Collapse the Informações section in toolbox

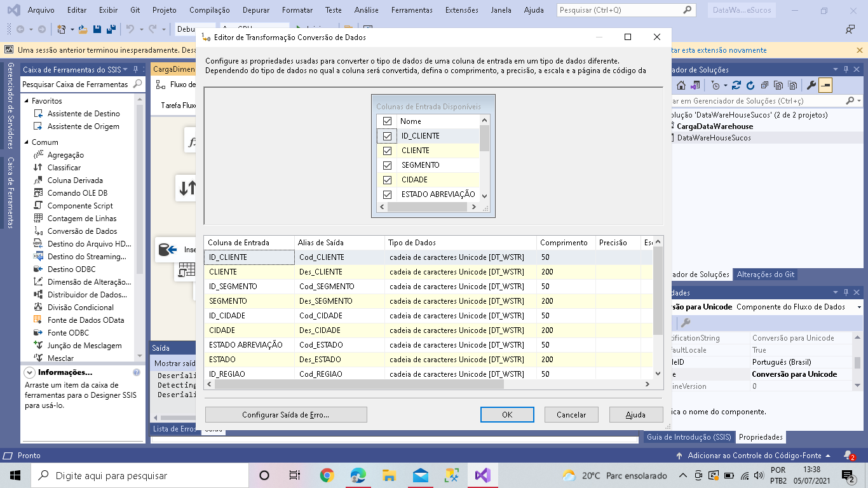29,372
